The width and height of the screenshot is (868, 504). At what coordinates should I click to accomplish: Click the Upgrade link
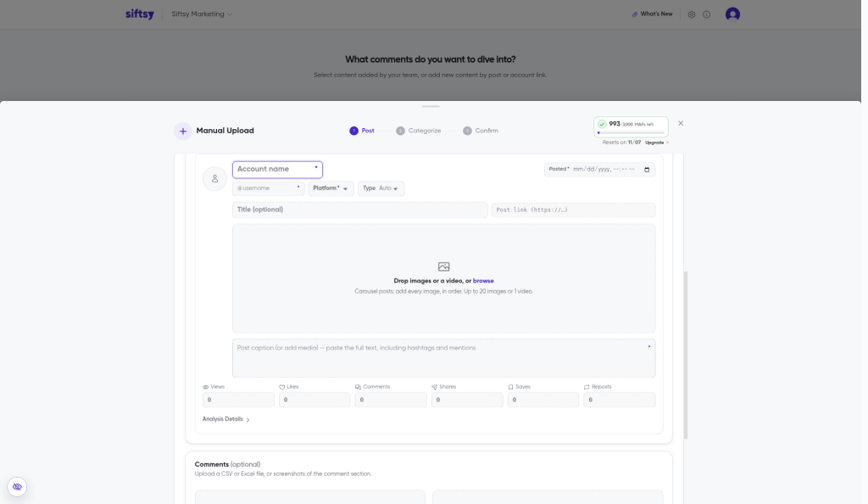657,143
